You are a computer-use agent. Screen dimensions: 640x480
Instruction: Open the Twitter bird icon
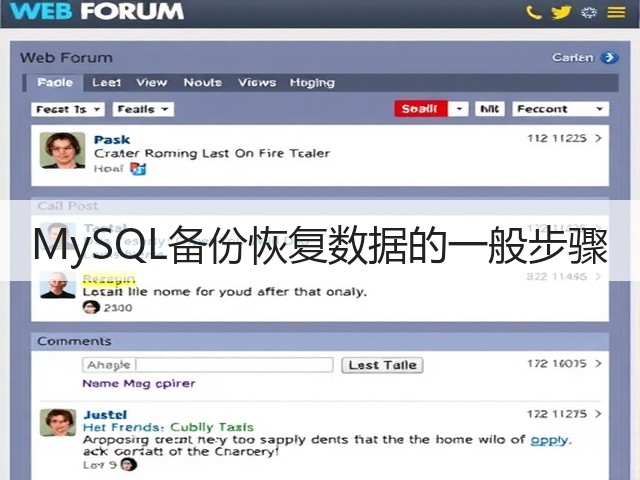pos(561,12)
